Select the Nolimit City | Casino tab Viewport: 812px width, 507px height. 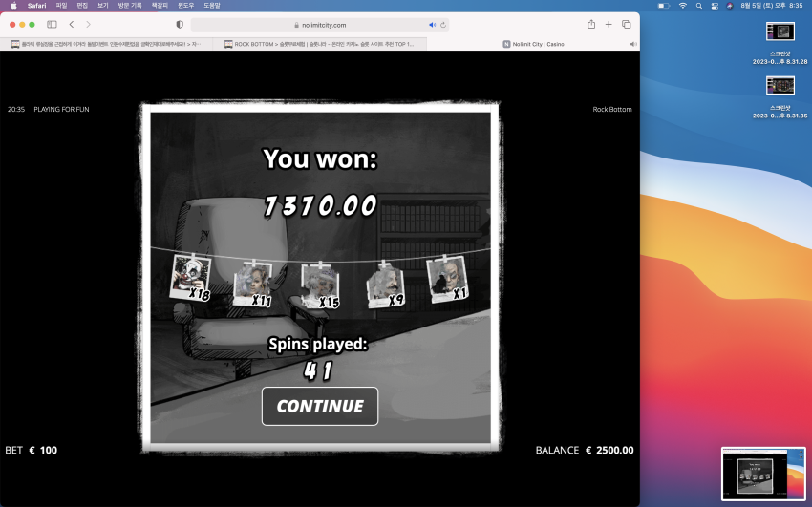[533, 44]
